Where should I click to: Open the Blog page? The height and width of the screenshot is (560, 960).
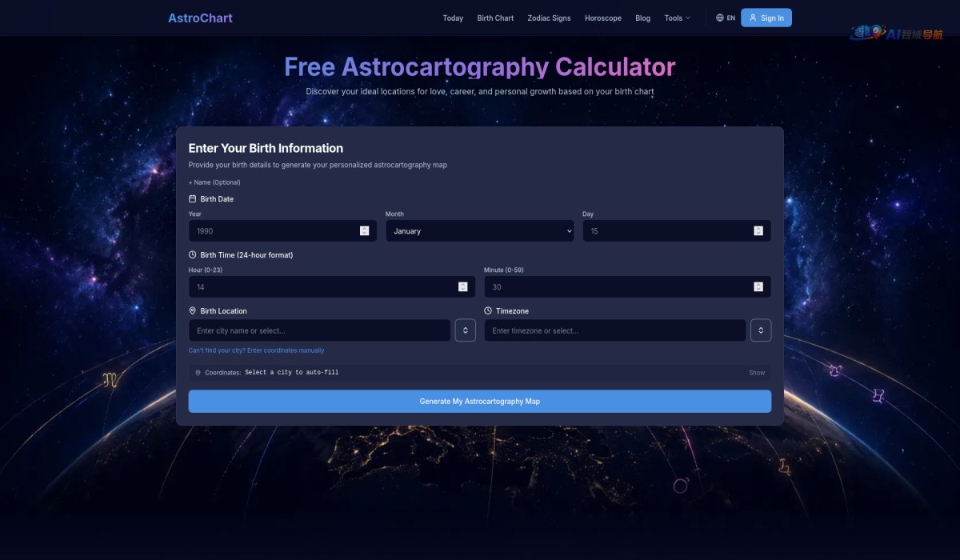coord(643,18)
